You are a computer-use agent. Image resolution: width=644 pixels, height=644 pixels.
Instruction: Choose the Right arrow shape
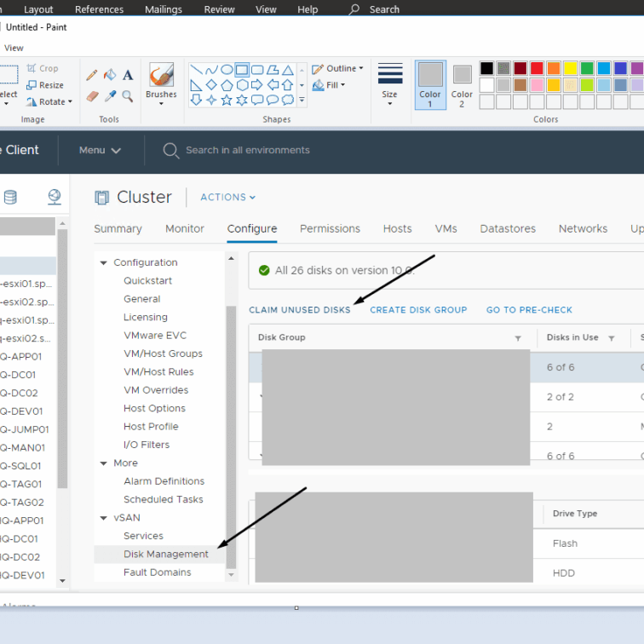click(257, 85)
